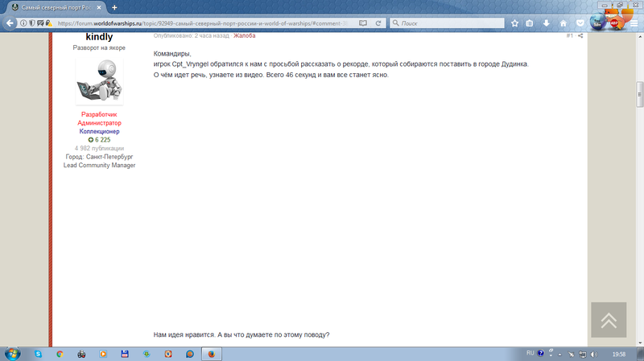Open kindly's robot avatar image
The width and height of the screenshot is (644, 361).
(99, 81)
